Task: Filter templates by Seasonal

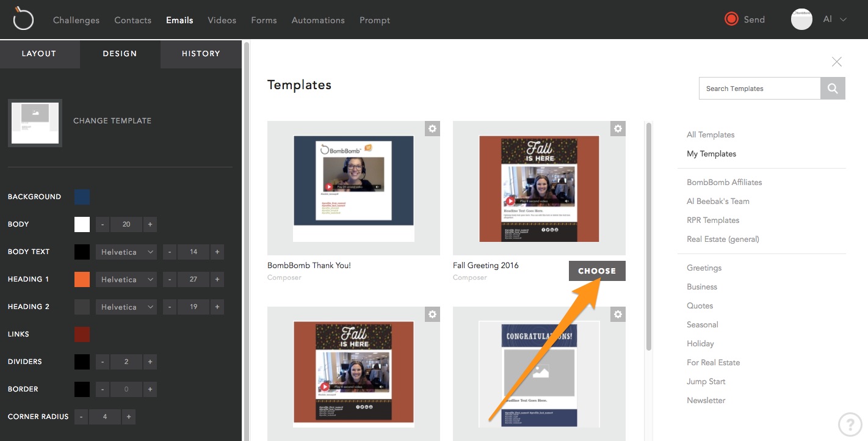Action: click(702, 324)
